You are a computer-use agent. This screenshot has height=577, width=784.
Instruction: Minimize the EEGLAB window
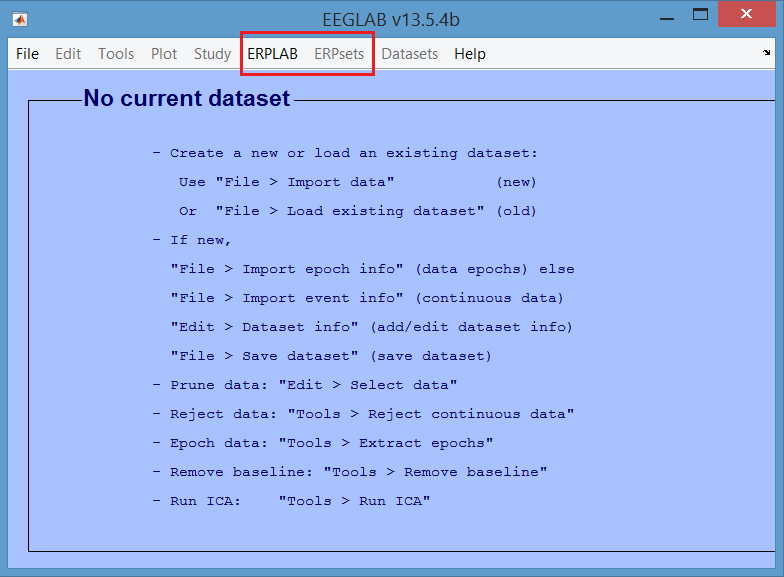click(666, 18)
